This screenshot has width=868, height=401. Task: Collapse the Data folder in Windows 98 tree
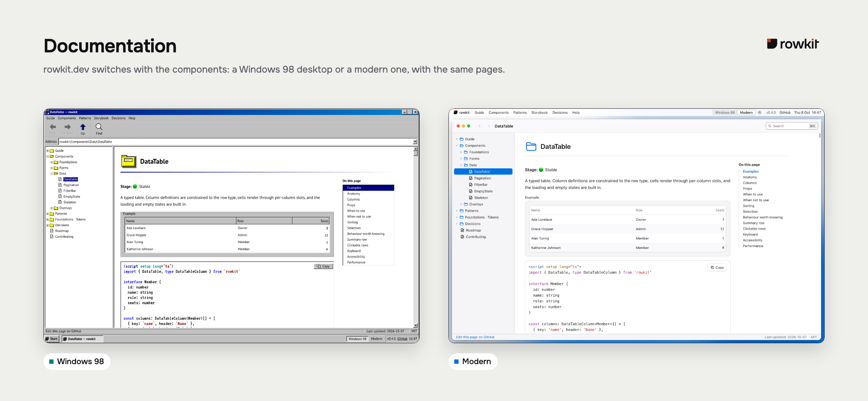(x=52, y=174)
